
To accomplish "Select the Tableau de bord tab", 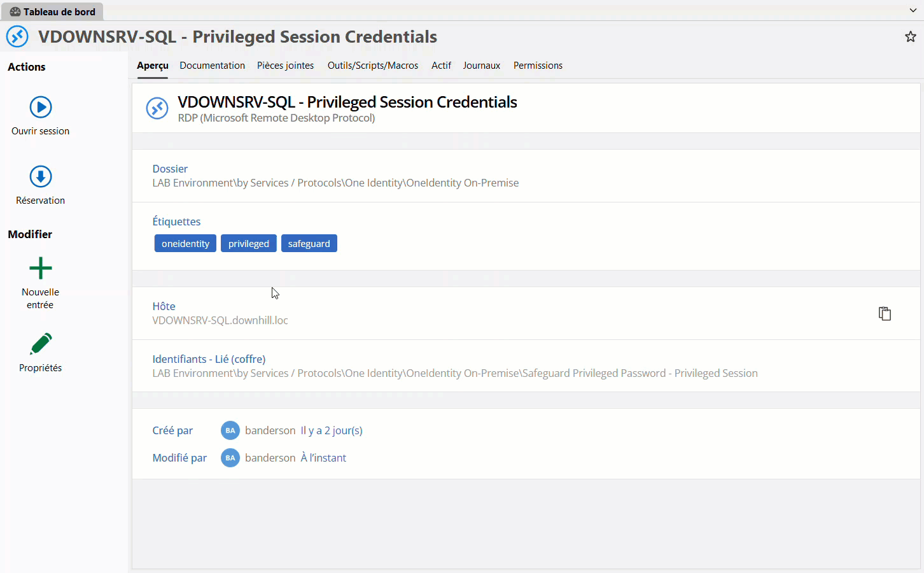I will click(53, 11).
